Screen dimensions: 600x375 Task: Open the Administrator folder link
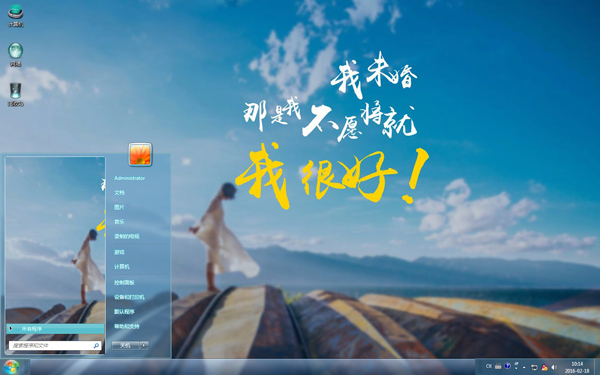(x=129, y=178)
